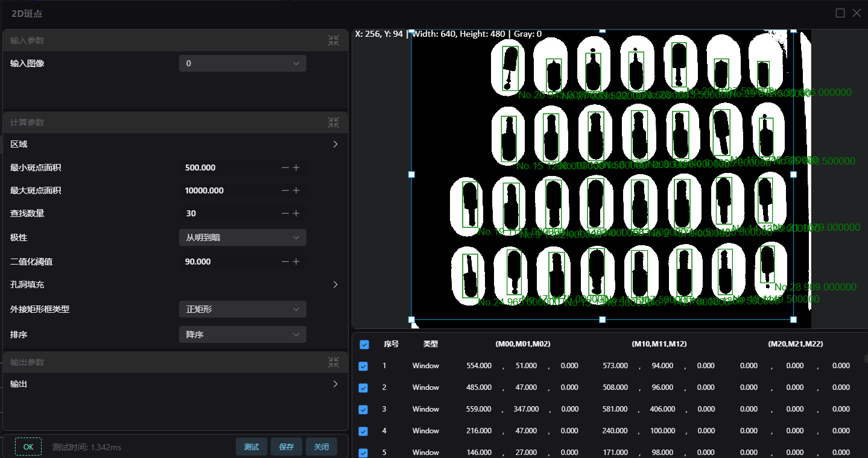Image resolution: width=868 pixels, height=458 pixels.
Task: Click the (M00,M01,M02) column header
Action: 523,344
